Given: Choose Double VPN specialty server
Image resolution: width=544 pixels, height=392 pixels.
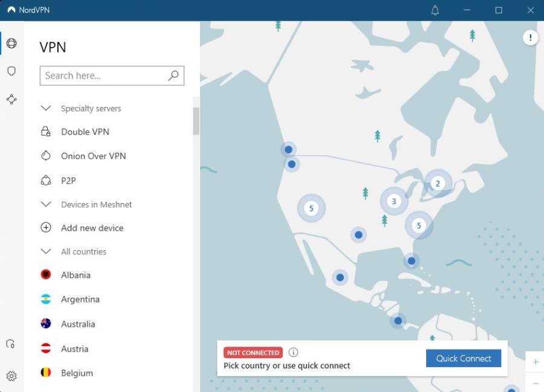Looking at the screenshot, I should (x=85, y=132).
